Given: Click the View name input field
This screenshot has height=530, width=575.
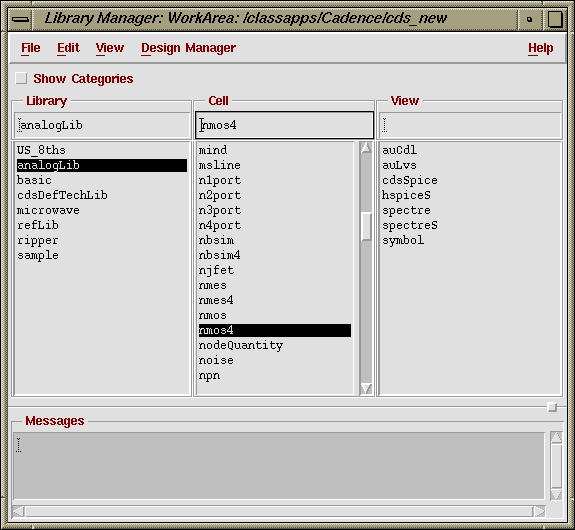Looking at the screenshot, I should pyautogui.click(x=470, y=125).
